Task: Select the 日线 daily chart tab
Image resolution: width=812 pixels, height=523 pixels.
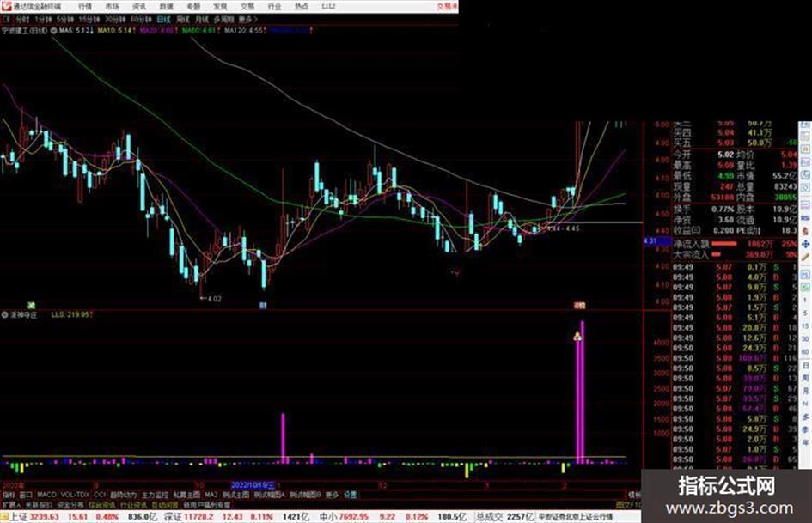Action: pos(163,20)
